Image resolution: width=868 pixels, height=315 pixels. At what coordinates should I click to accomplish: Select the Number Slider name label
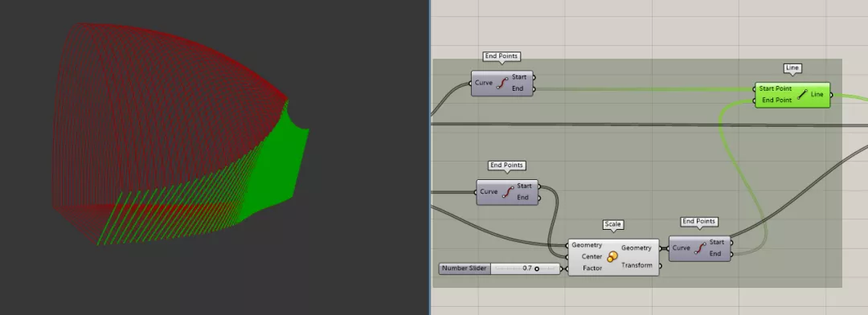pyautogui.click(x=465, y=268)
